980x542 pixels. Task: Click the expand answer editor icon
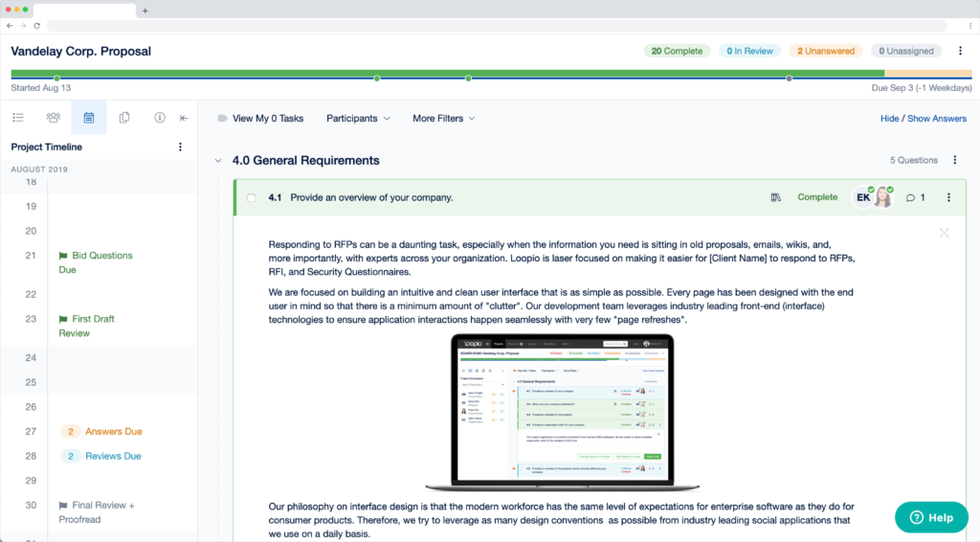click(945, 234)
